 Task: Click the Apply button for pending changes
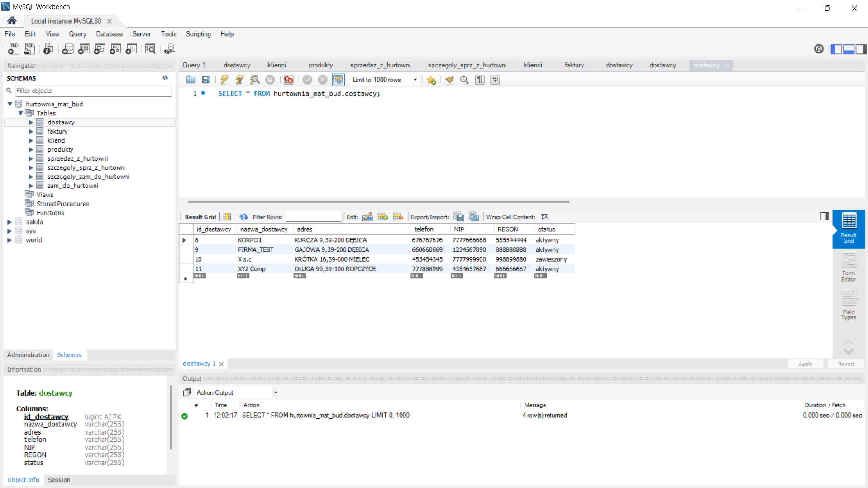pos(806,364)
